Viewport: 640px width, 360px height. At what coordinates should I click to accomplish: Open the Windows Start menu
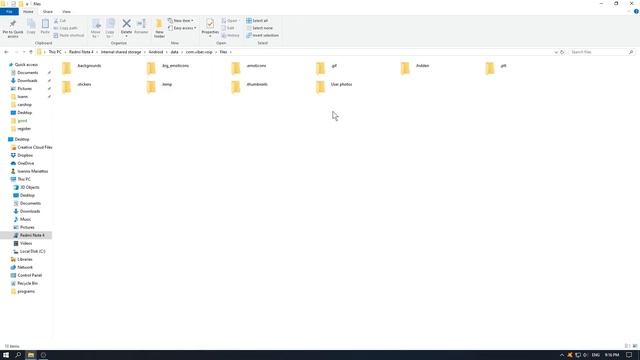coord(6,355)
